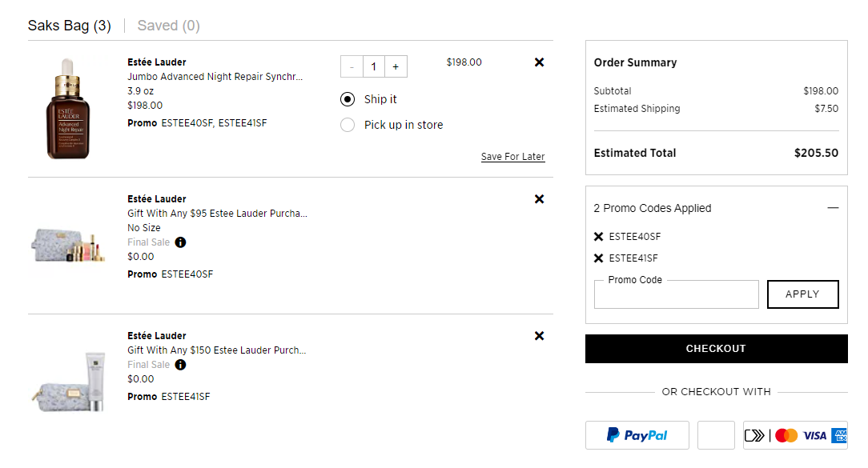868x468 pixels.
Task: Click the quantity field showing 1
Action: pos(374,66)
